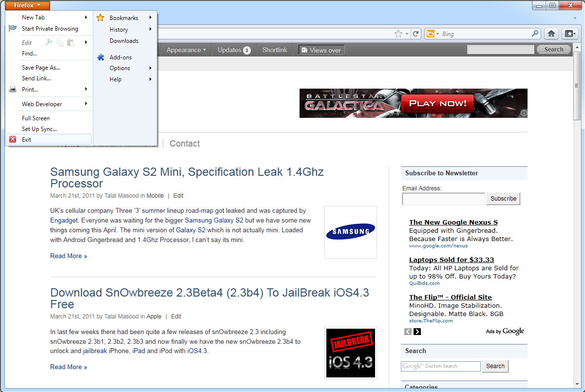Go to the home page
Image resolution: width=585 pixels, height=392 pixels.
click(551, 34)
